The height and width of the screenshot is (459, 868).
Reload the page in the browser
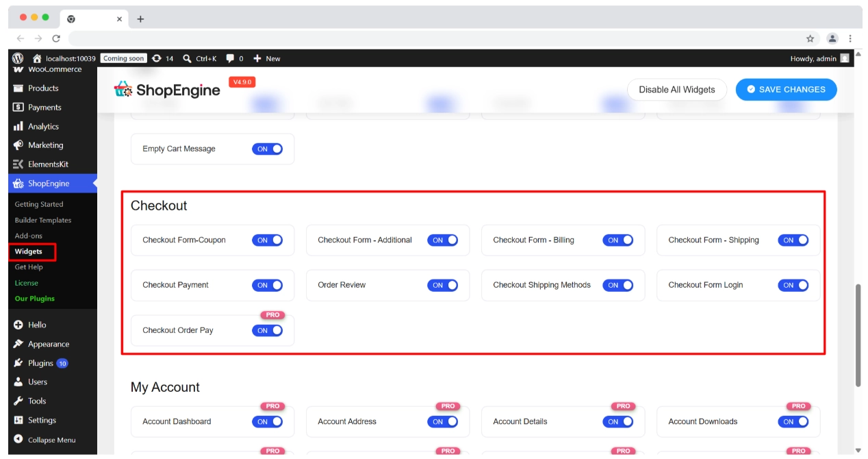tap(56, 38)
